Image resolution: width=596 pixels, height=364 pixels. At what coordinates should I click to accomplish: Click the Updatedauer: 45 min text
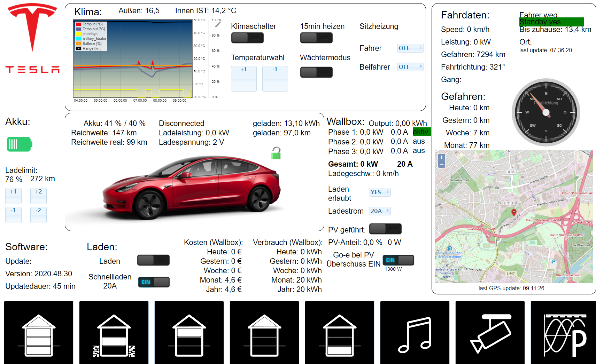(40, 286)
